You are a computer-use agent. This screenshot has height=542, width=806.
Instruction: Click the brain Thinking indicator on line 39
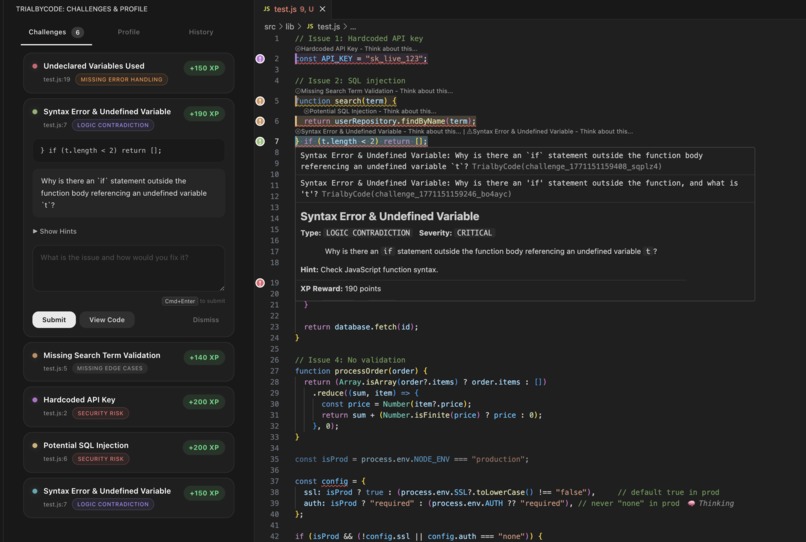pyautogui.click(x=712, y=503)
